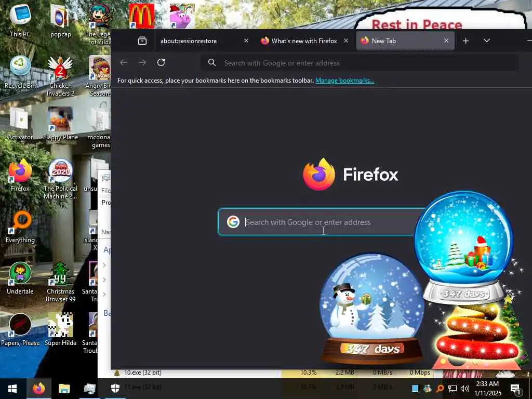Image resolution: width=532 pixels, height=399 pixels.
Task: Open Everything search desktop shortcut
Action: [x=20, y=227]
